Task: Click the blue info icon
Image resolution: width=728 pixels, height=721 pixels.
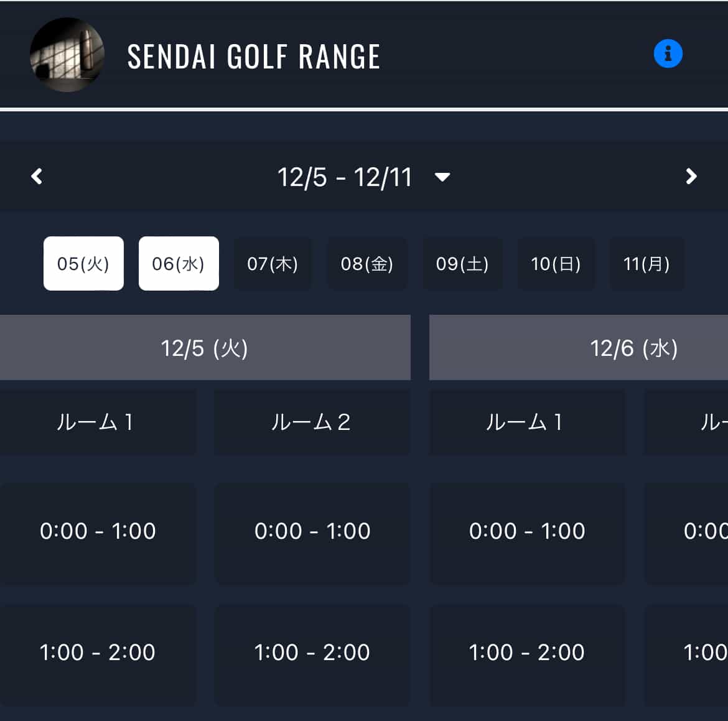Action: (x=668, y=54)
